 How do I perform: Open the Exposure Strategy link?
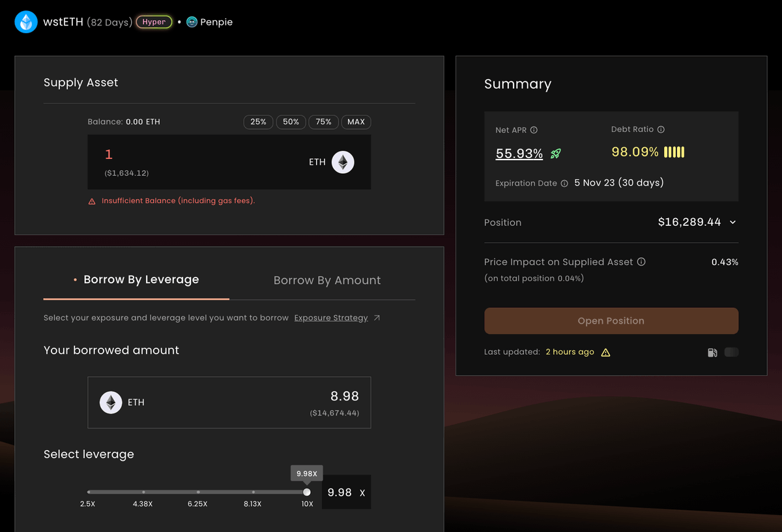point(331,318)
